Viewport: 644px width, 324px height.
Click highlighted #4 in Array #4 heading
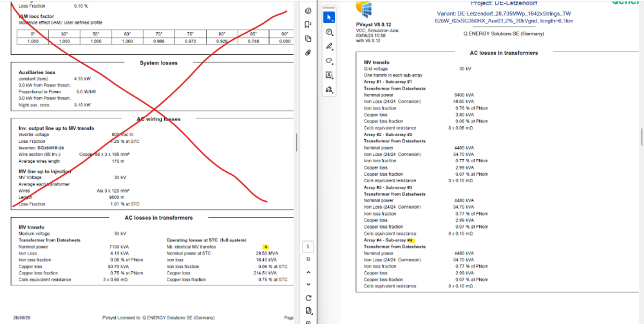pyautogui.click(x=410, y=240)
